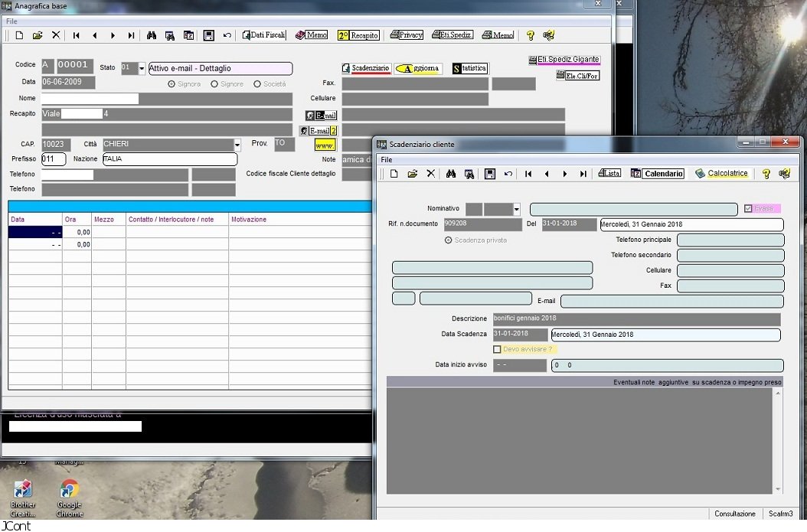Image resolution: width=807 pixels, height=532 pixels.
Task: Click the Scadenziario button
Action: 366,68
